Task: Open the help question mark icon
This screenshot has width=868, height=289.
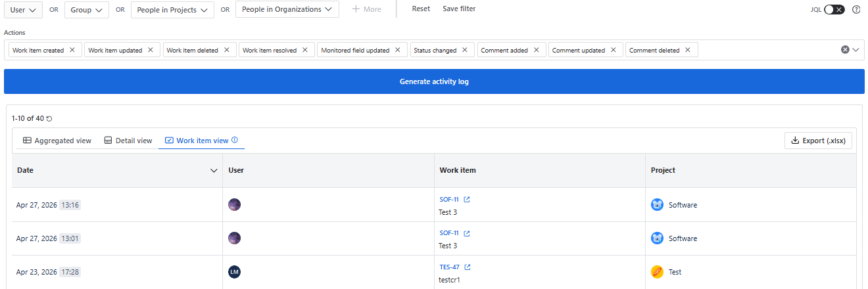Action: [x=856, y=10]
